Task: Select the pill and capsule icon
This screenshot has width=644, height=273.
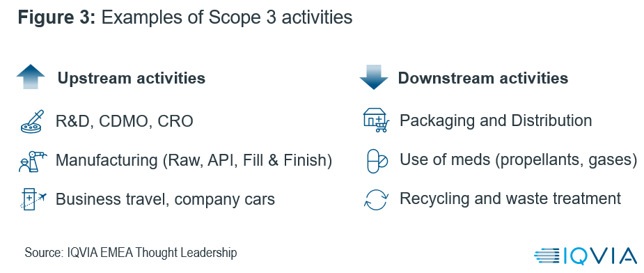Action: (377, 161)
